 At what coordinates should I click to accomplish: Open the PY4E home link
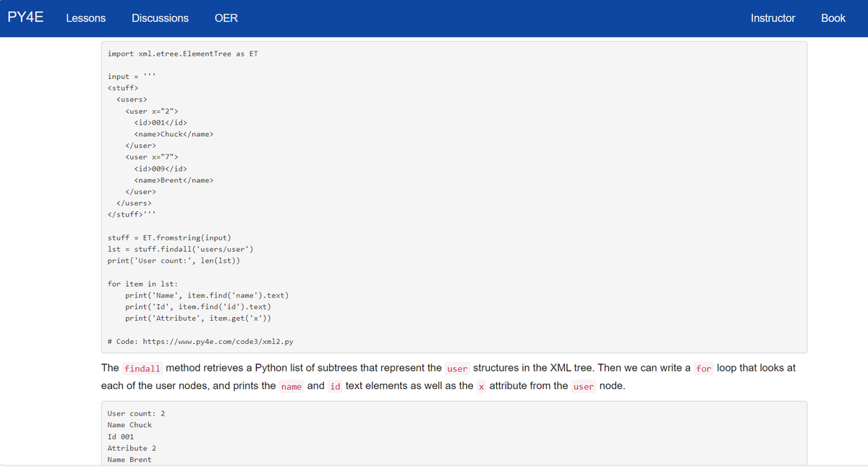click(x=25, y=17)
